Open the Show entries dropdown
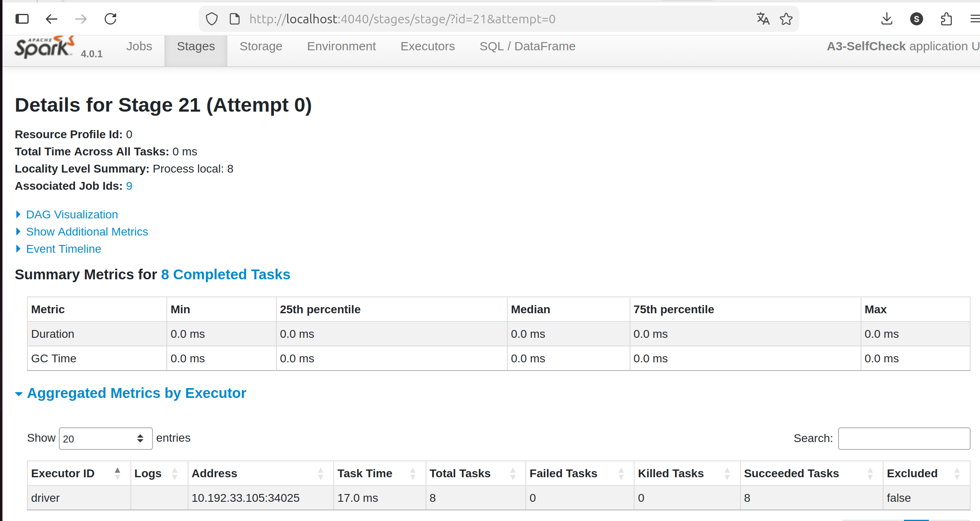980x521 pixels. point(105,438)
